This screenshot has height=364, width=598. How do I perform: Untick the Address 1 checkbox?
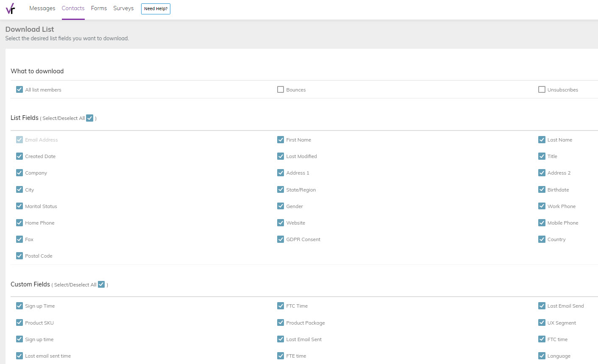[x=281, y=172]
